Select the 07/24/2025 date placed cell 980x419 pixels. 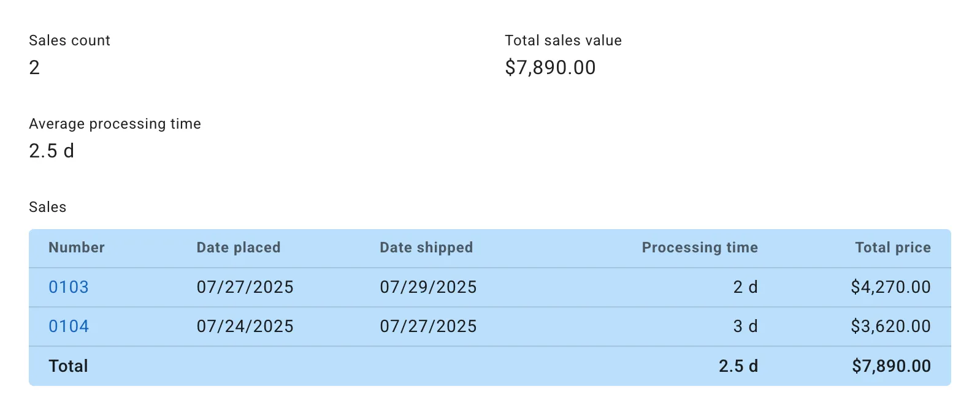245,326
